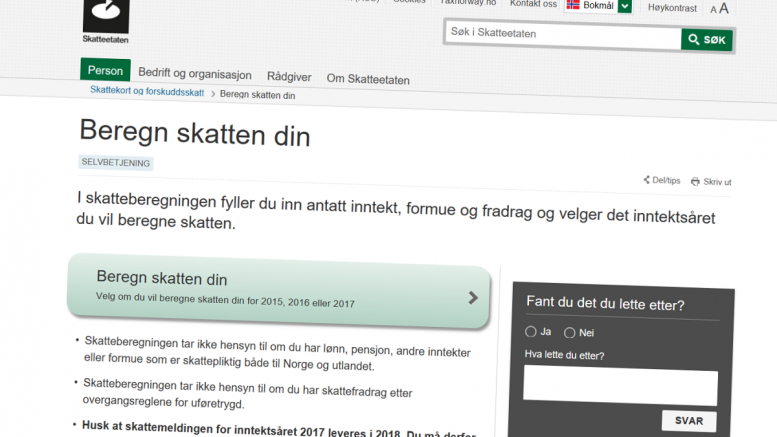Image resolution: width=777 pixels, height=437 pixels.
Task: Click the Bokmål language label
Action: point(598,5)
